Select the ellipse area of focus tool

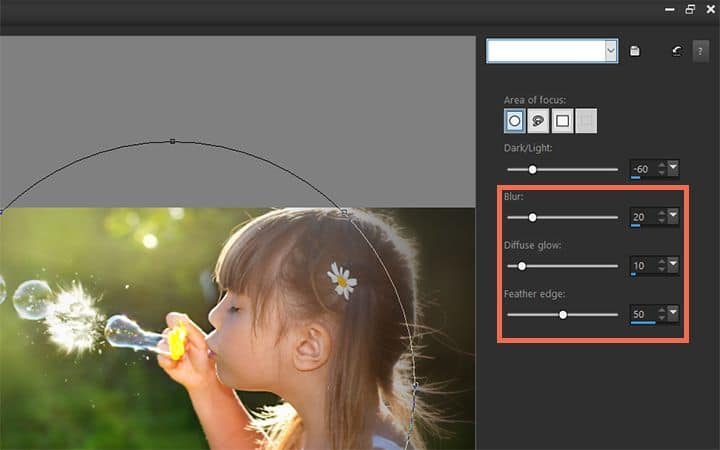pos(514,121)
